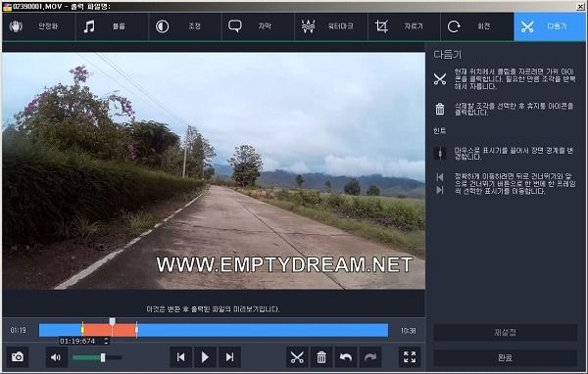Open the Audio tab with music note
The width and height of the screenshot is (588, 374).
tap(112, 26)
